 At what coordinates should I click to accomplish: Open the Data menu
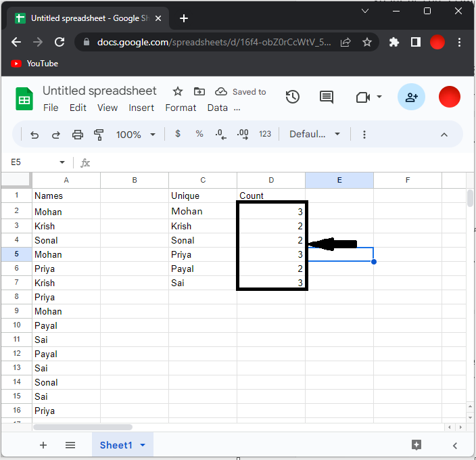point(217,108)
